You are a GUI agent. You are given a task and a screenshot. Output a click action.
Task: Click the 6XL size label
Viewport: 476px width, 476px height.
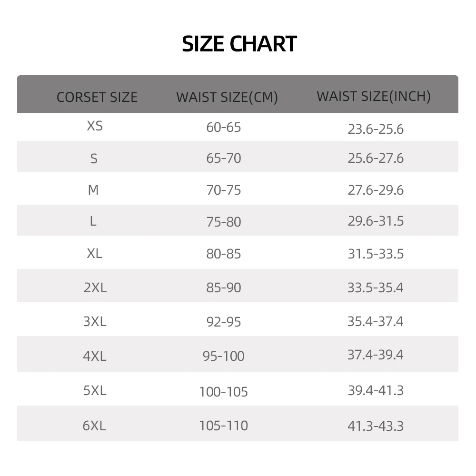[94, 425]
